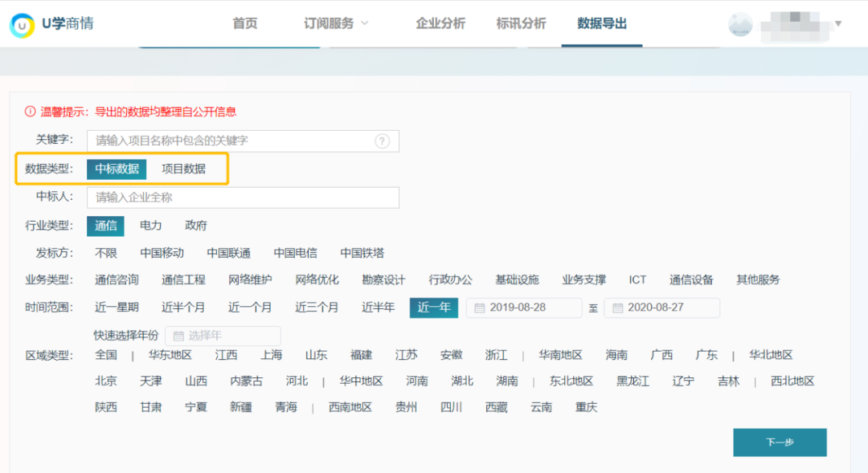Go to the 首页 tab
Viewport: 868px width, 473px height.
coord(244,23)
